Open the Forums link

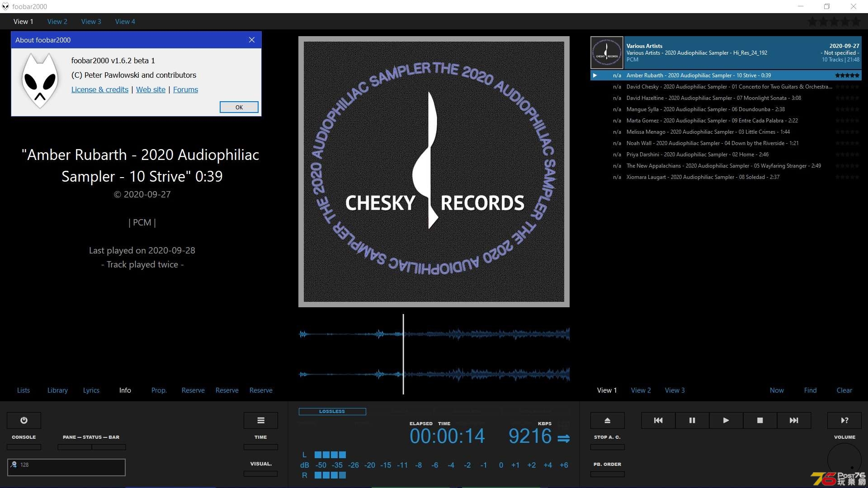[185, 89]
